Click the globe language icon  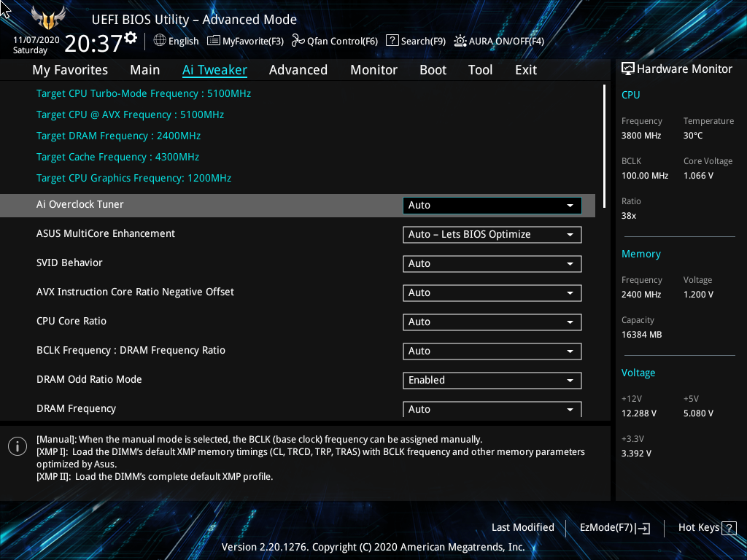pyautogui.click(x=160, y=41)
